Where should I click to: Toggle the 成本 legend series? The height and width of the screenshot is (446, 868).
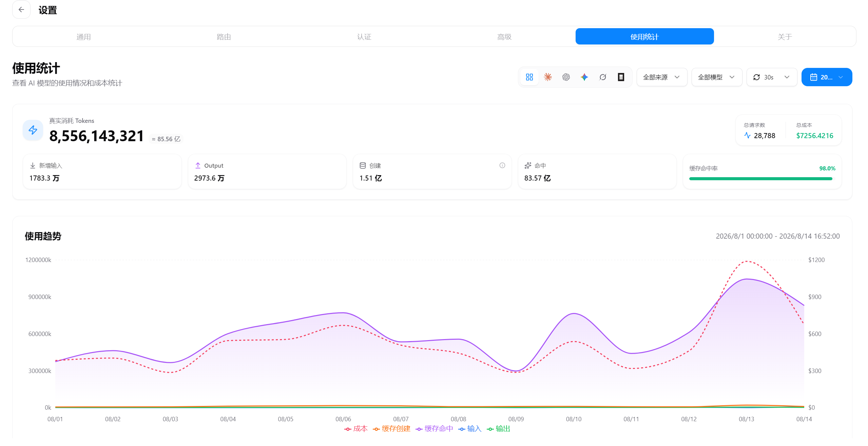(356, 429)
